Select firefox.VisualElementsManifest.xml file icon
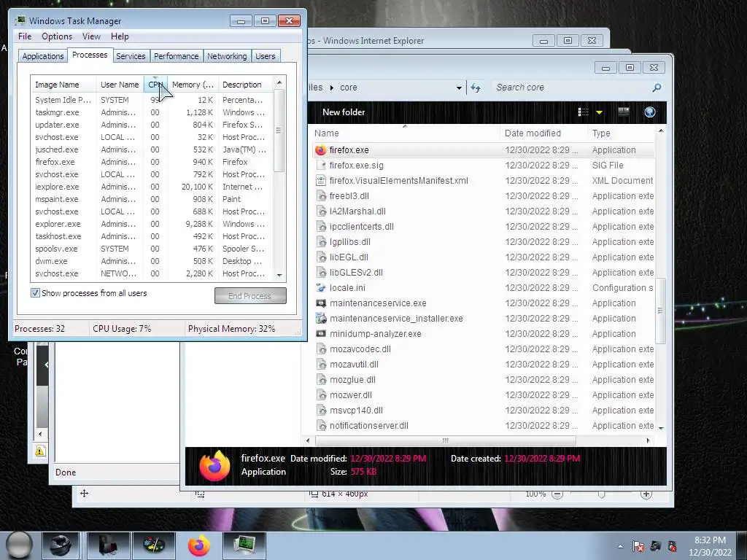 click(321, 181)
